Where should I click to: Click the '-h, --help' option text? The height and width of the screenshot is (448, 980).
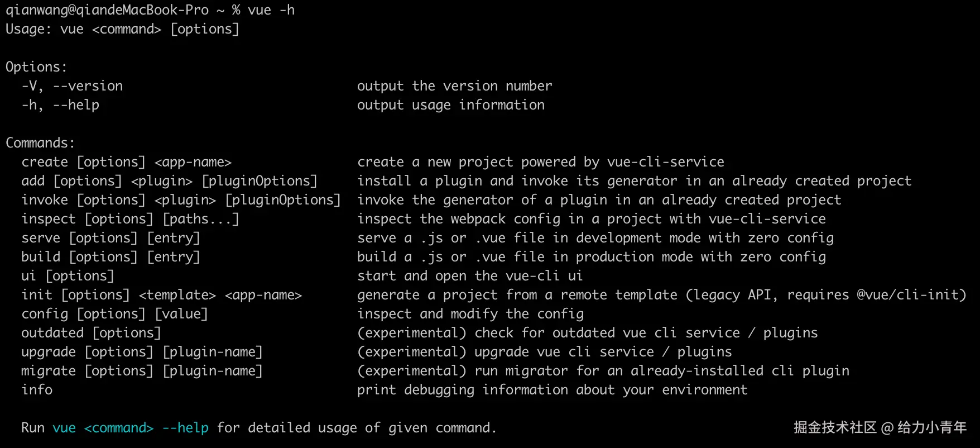(60, 105)
